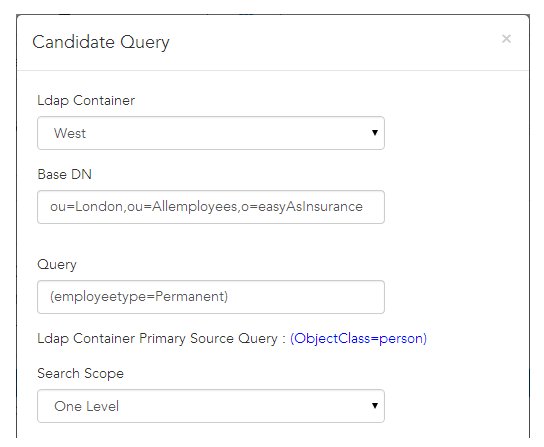The width and height of the screenshot is (544, 447).
Task: Open the Search Scope dropdown showing One Level
Action: pyautogui.click(x=211, y=406)
